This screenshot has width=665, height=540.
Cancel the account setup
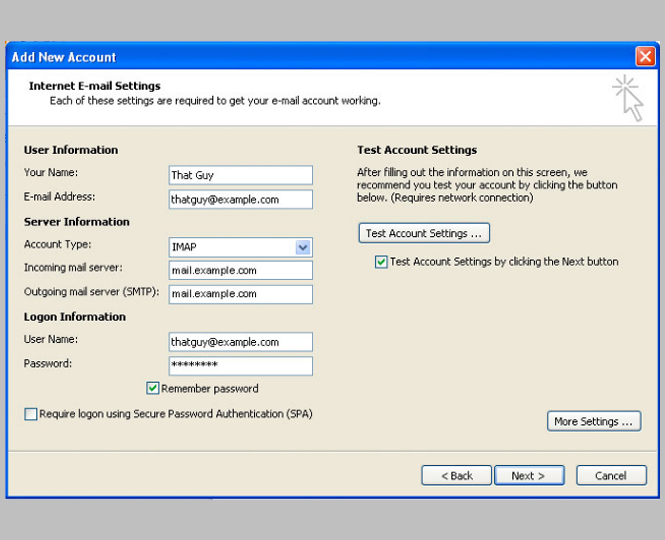point(611,476)
